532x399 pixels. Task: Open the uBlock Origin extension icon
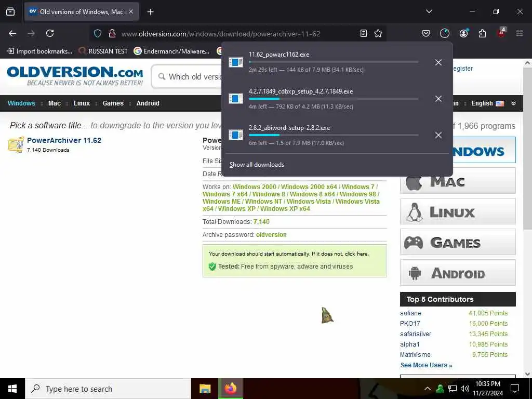pyautogui.click(x=501, y=33)
